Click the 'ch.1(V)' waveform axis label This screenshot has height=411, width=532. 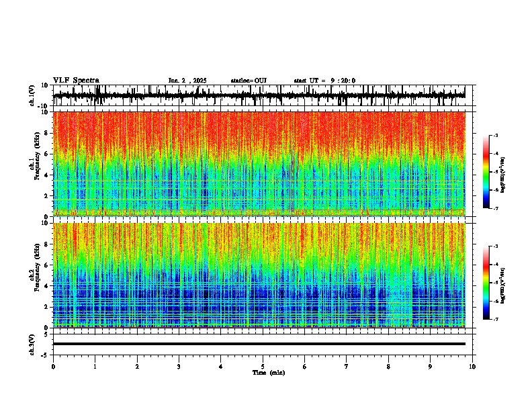(32, 95)
